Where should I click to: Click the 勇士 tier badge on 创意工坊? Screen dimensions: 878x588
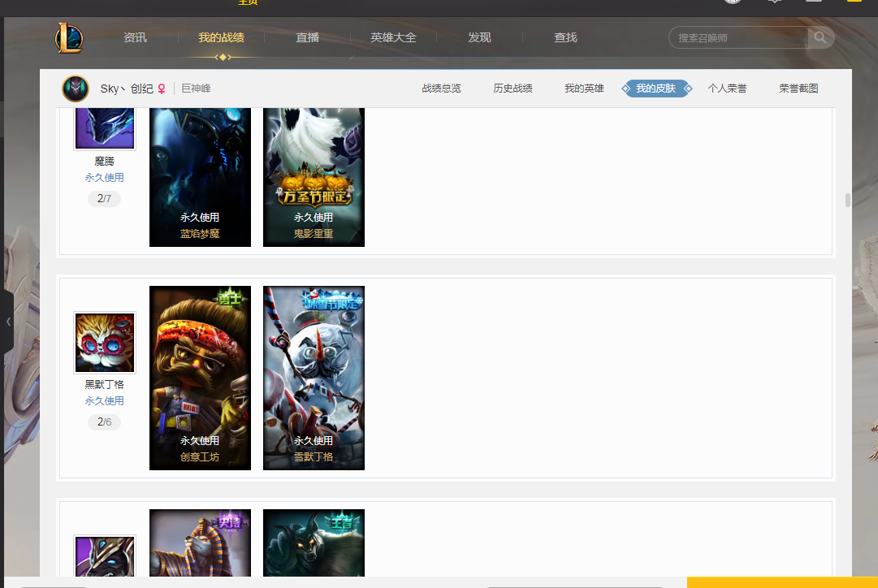(x=231, y=299)
